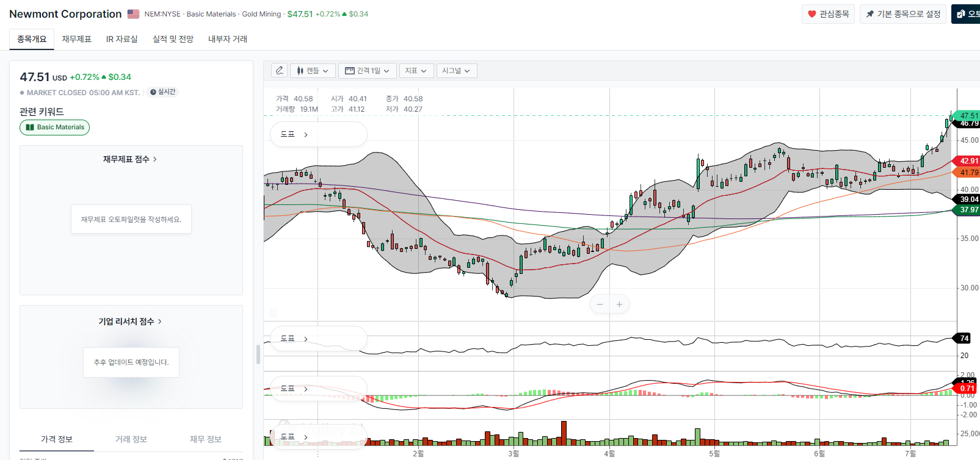Switch to the 재무제표 tab

[76, 39]
